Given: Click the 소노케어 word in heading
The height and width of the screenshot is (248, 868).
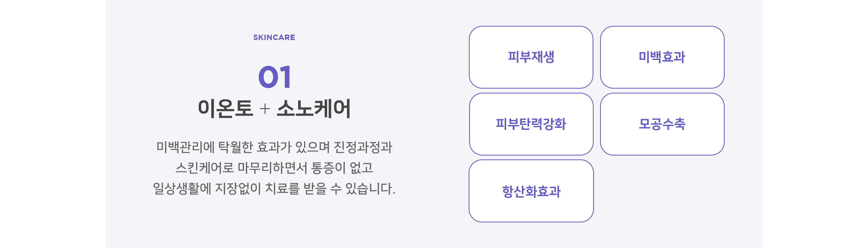Looking at the screenshot, I should tap(314, 109).
